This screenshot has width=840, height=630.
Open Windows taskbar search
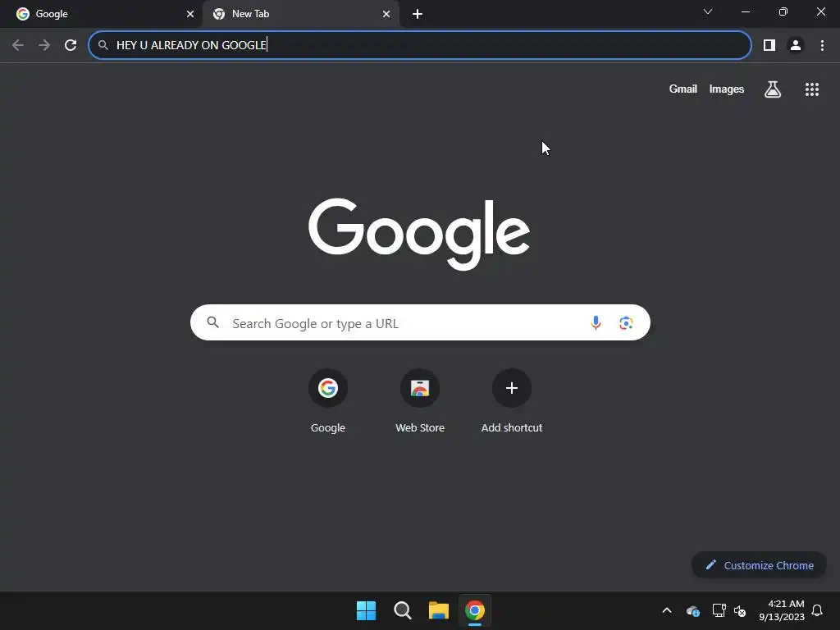click(402, 610)
